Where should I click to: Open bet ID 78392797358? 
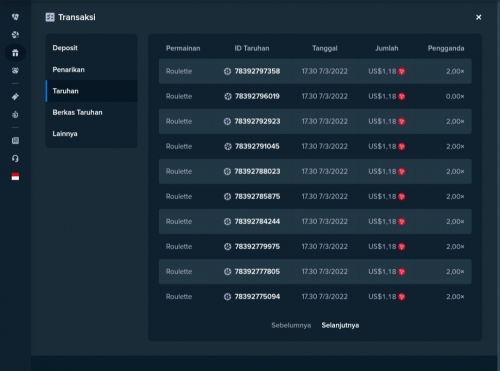(x=257, y=71)
